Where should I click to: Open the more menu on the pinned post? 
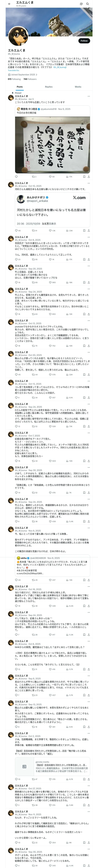pos(89,96)
